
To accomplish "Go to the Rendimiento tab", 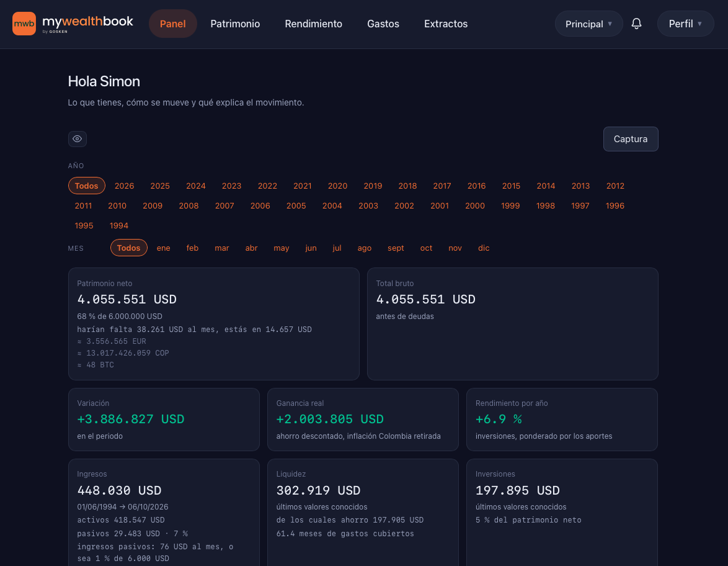I will [313, 24].
